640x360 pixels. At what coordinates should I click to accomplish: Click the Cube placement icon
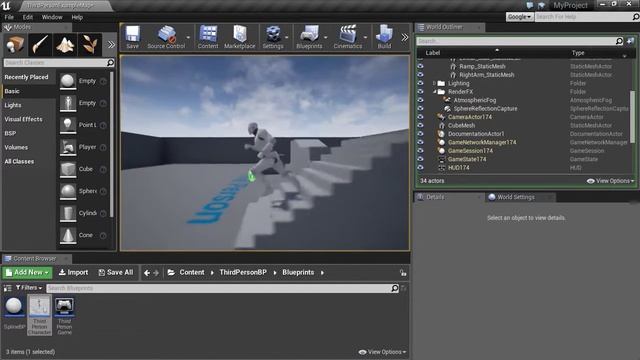click(68, 169)
